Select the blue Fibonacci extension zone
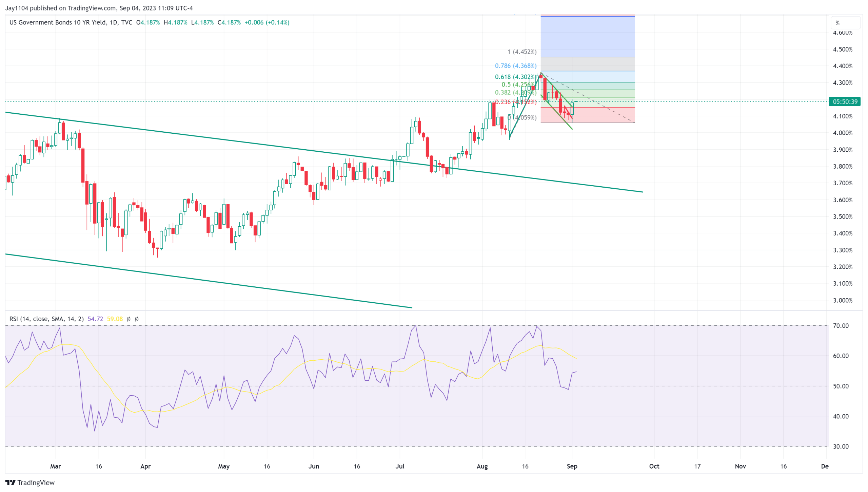This screenshot has height=492, width=868. coord(588,37)
